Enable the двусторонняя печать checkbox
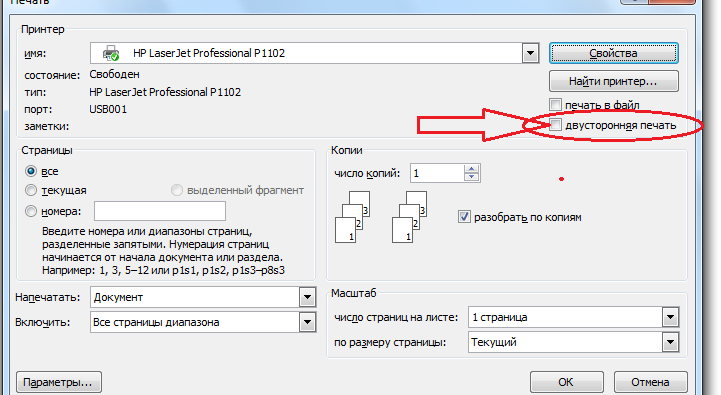 point(555,125)
